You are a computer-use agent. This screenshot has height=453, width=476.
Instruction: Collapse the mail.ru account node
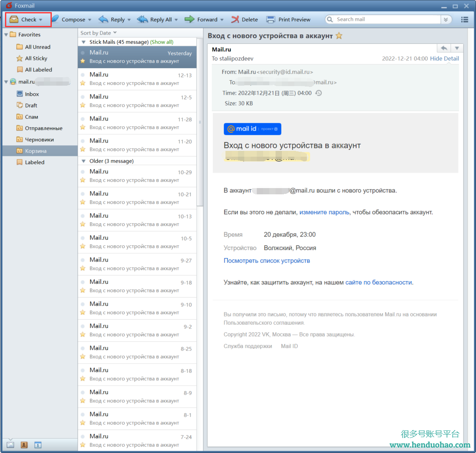6,82
